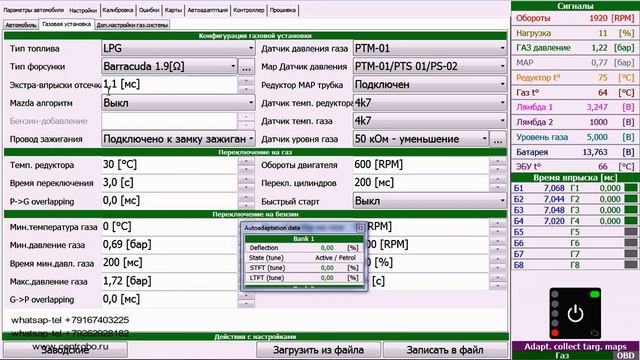Screen dimensions: 640x360
Task: Expand the Быстрый старт dropdown
Action: pos(430,201)
